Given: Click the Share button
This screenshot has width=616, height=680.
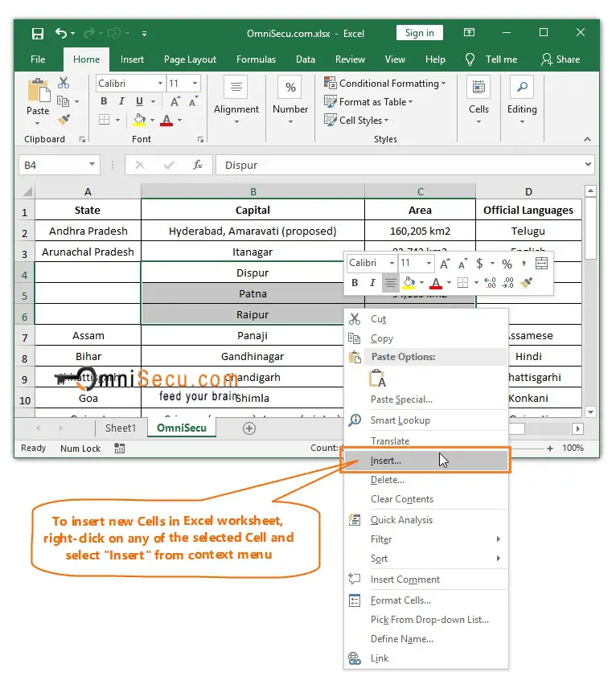Looking at the screenshot, I should pyautogui.click(x=561, y=59).
